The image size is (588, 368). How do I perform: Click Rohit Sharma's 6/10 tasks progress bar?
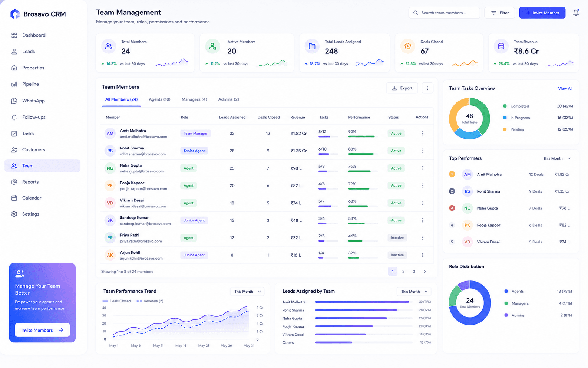coord(328,154)
